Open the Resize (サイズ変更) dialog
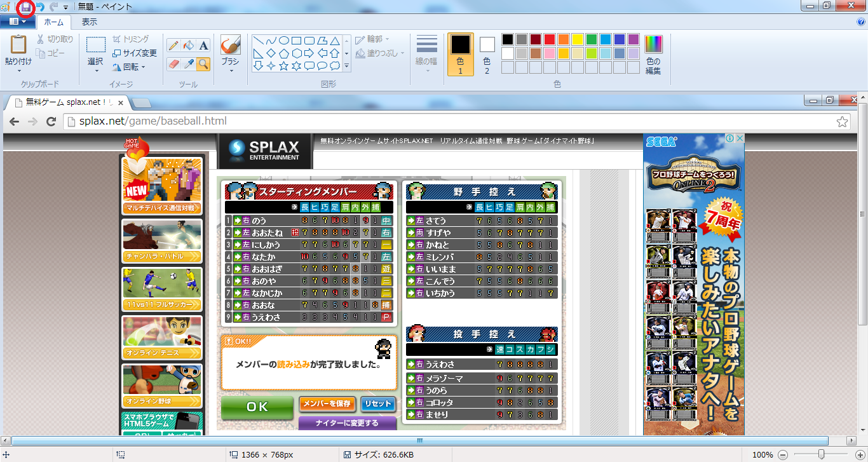The width and height of the screenshot is (868, 462). point(134,53)
